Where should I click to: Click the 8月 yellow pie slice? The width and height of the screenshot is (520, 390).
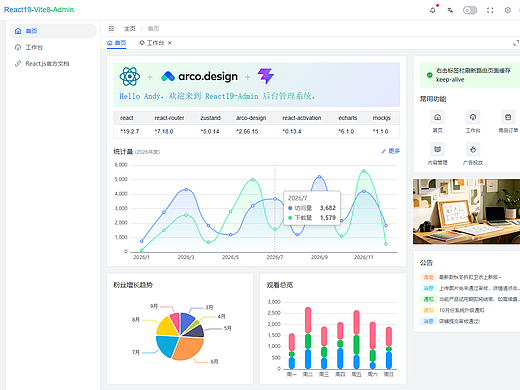pyautogui.click(x=167, y=327)
